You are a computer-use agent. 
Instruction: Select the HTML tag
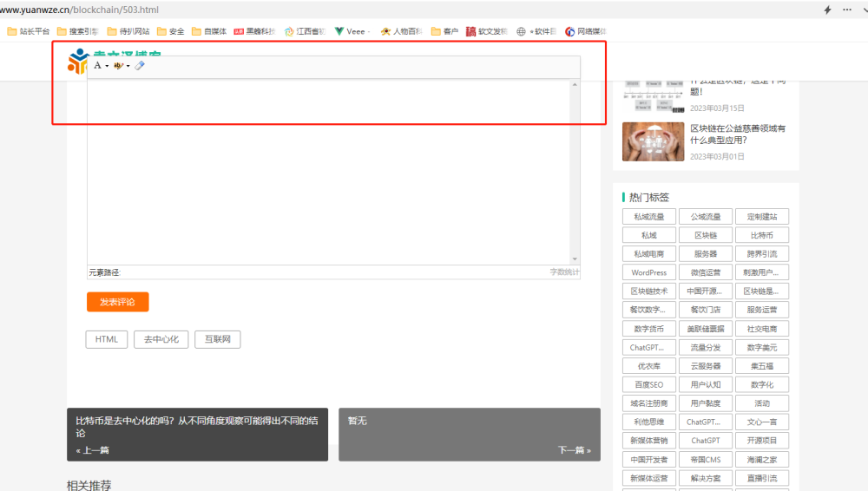tap(106, 339)
